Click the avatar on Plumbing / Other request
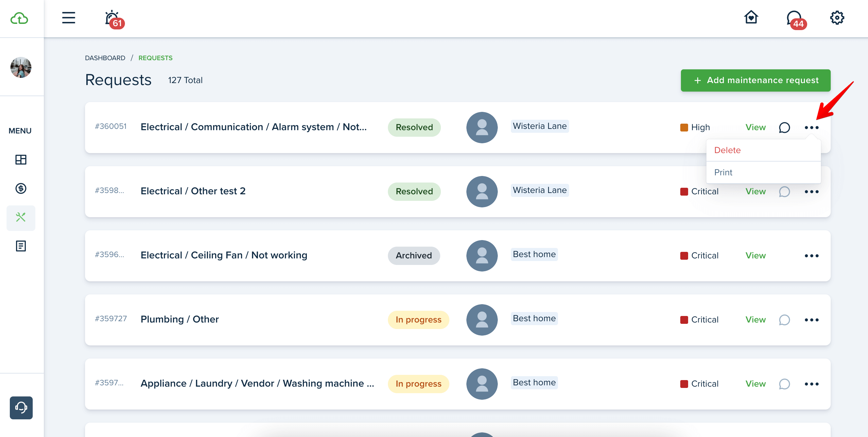This screenshot has width=868, height=437. tap(482, 320)
